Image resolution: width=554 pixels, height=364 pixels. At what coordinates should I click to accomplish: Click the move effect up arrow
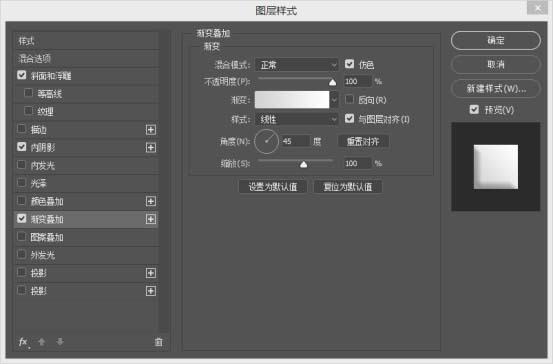42,342
